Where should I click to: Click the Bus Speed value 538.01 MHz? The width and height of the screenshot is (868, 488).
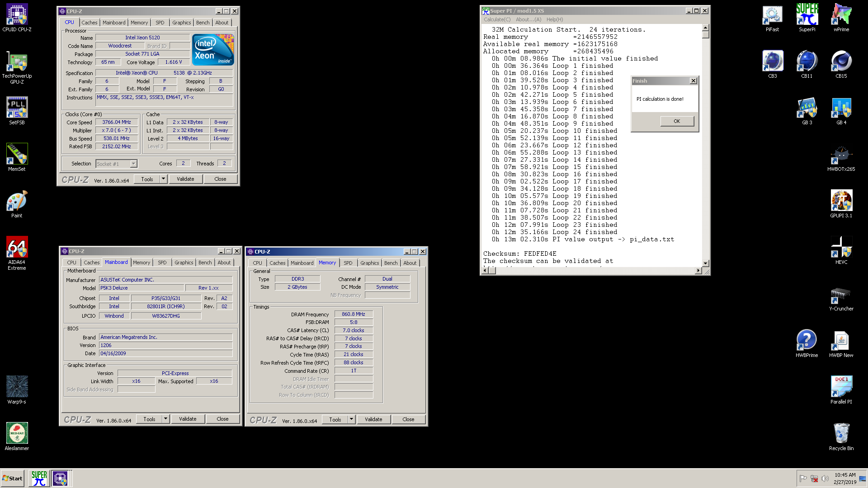[x=116, y=138]
